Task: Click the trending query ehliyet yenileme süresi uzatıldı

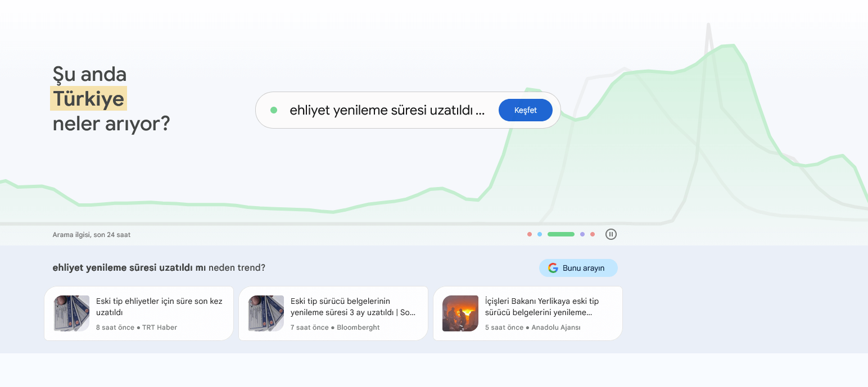Action: 387,110
